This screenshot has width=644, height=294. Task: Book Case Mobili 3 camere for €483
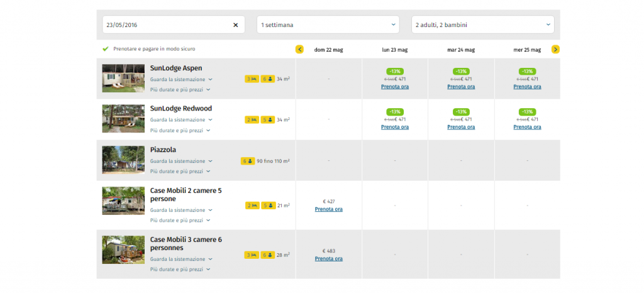point(328,259)
